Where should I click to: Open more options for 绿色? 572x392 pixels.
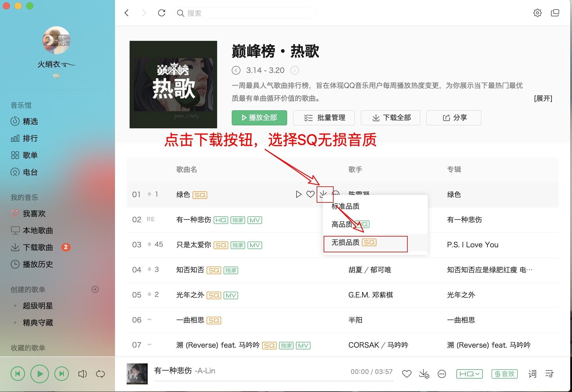point(336,193)
